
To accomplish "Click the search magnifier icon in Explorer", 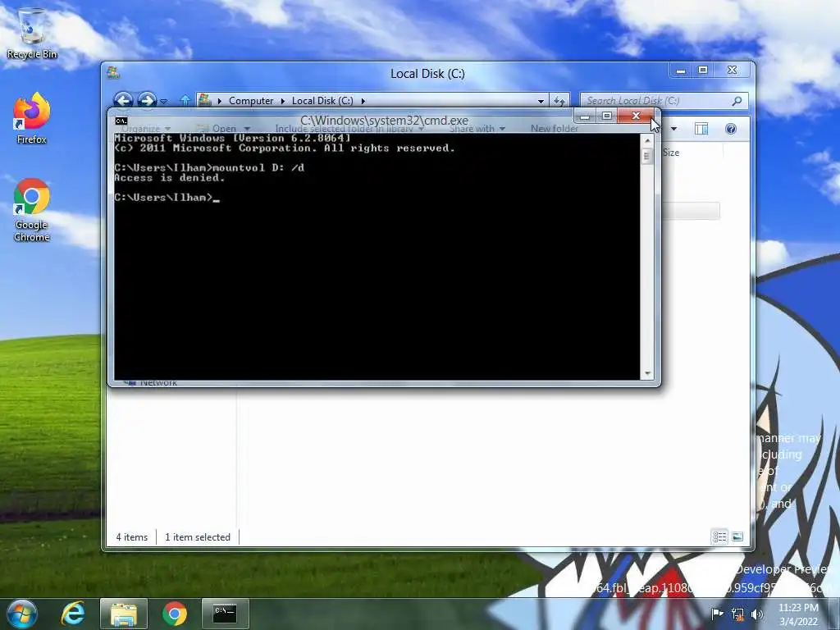I will click(737, 101).
